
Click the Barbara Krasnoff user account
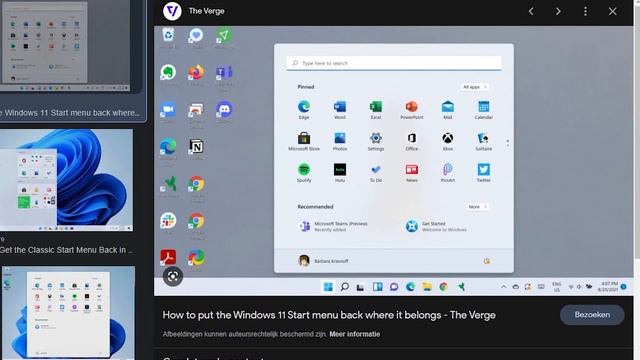tap(323, 261)
